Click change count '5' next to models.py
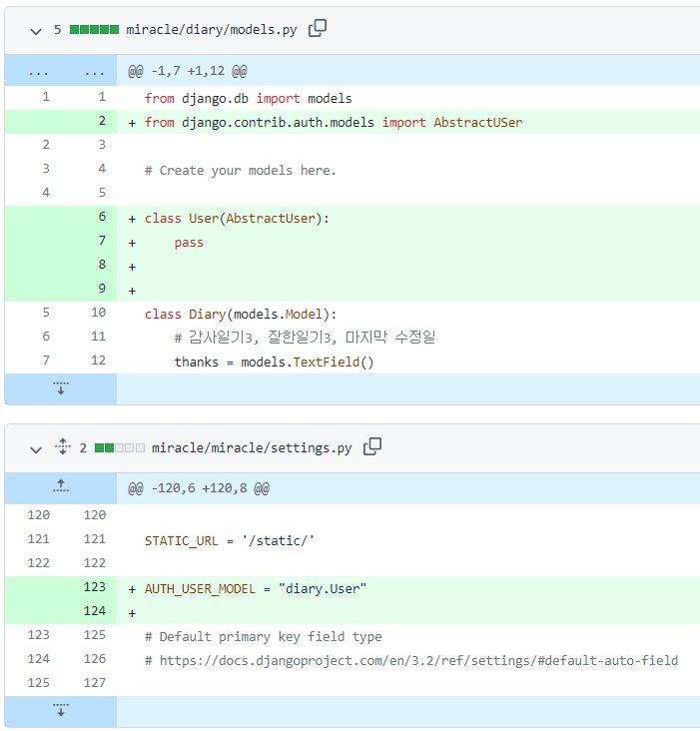 (x=57, y=30)
